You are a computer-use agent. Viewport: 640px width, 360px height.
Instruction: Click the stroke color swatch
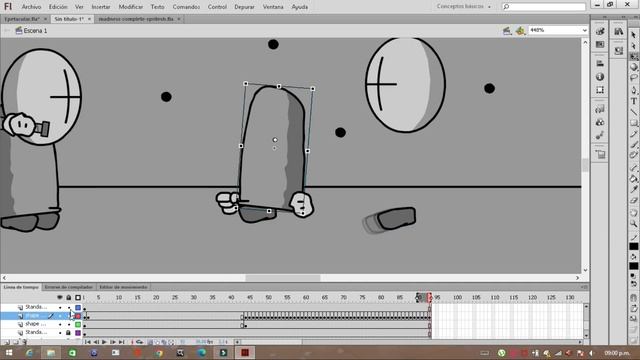(x=633, y=247)
